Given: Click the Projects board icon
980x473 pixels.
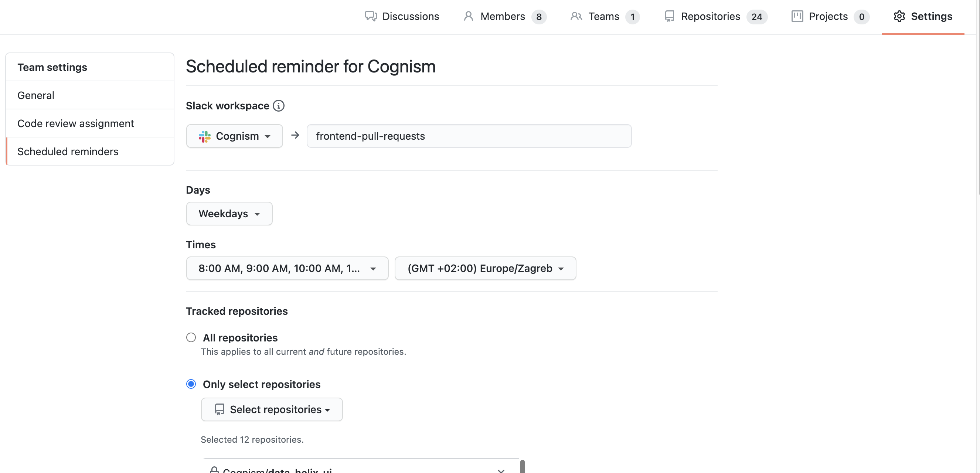Looking at the screenshot, I should 797,16.
